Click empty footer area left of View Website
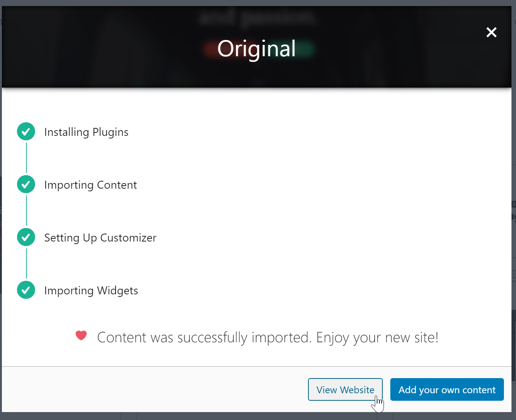516x420 pixels. [x=151, y=389]
